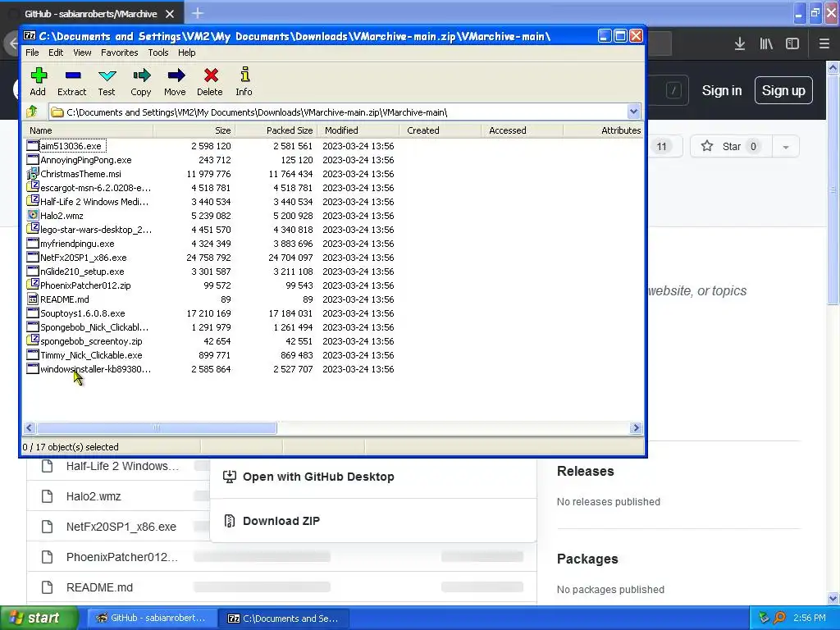This screenshot has height=630, width=840.
Task: Sort by the Name column header
Action: [89, 130]
